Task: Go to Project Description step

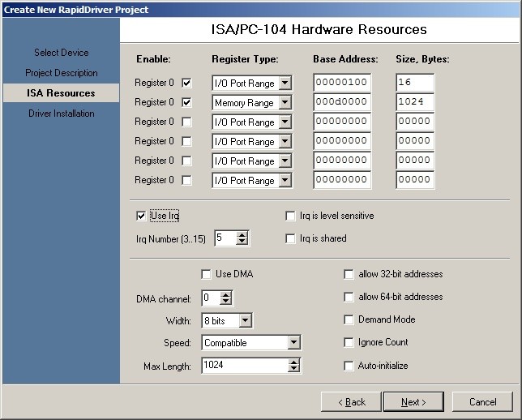Action: (62, 73)
